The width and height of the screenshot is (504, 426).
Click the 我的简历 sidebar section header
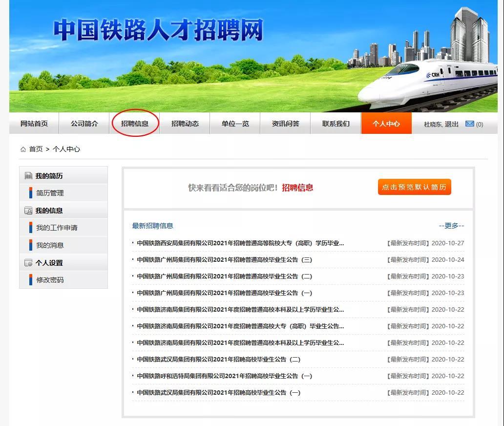[63, 175]
